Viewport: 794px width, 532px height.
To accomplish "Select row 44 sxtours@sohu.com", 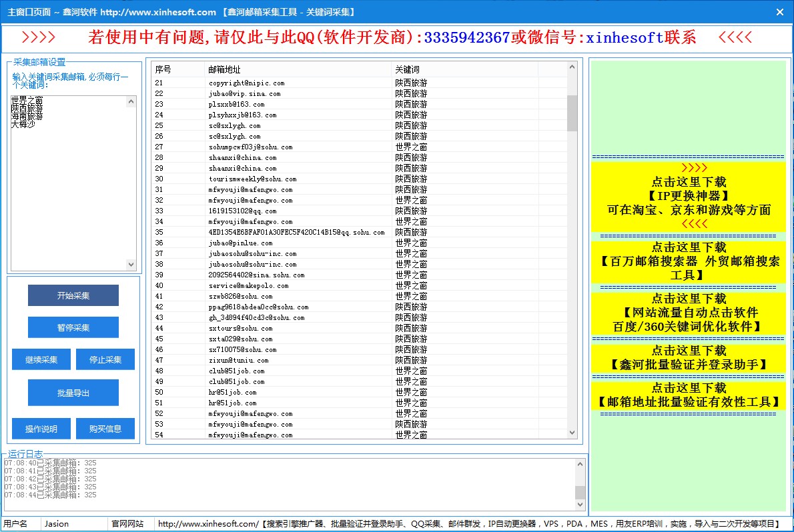I will 360,328.
